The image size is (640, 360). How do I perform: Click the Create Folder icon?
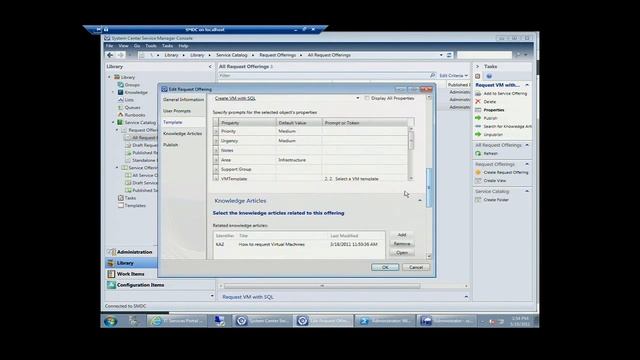point(478,200)
